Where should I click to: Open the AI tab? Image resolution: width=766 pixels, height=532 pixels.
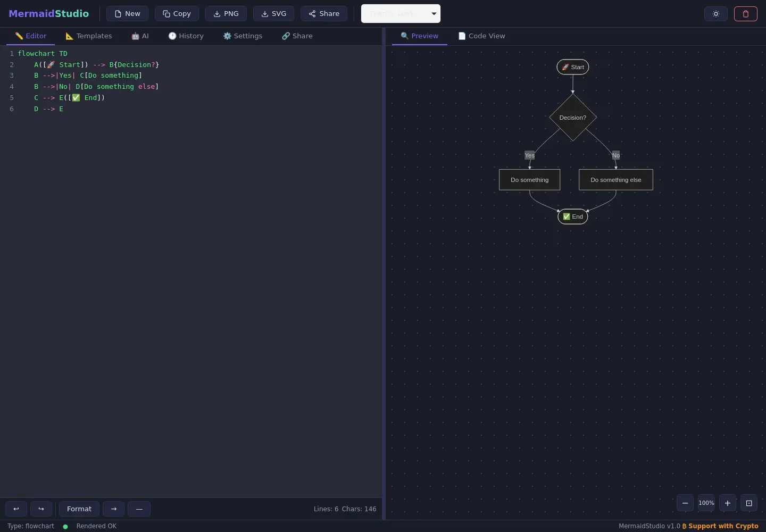[140, 36]
